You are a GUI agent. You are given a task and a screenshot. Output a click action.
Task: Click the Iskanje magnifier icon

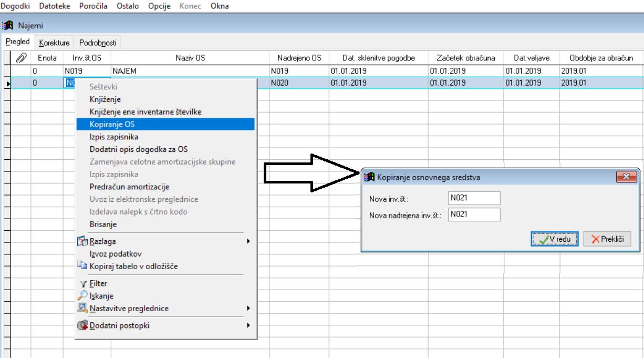point(82,296)
